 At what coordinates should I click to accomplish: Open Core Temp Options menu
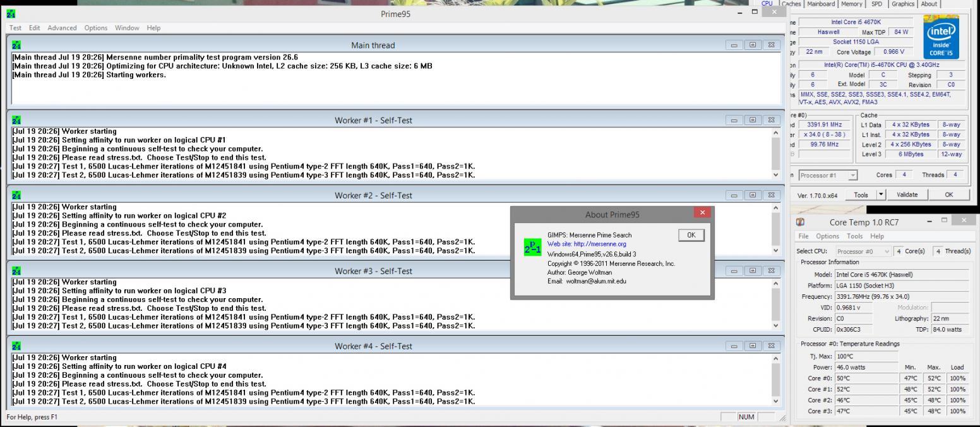(x=828, y=236)
